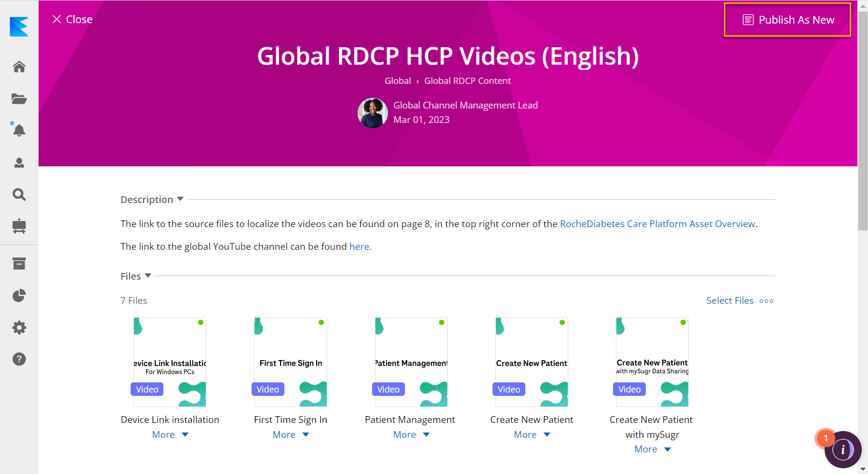Open the profile person icon
The image size is (868, 474).
pyautogui.click(x=19, y=163)
